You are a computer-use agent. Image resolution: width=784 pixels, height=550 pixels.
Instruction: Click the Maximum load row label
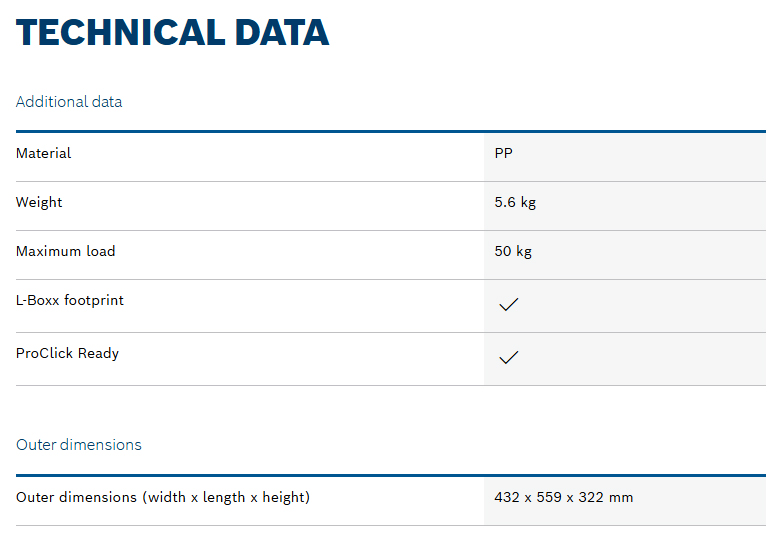click(66, 251)
